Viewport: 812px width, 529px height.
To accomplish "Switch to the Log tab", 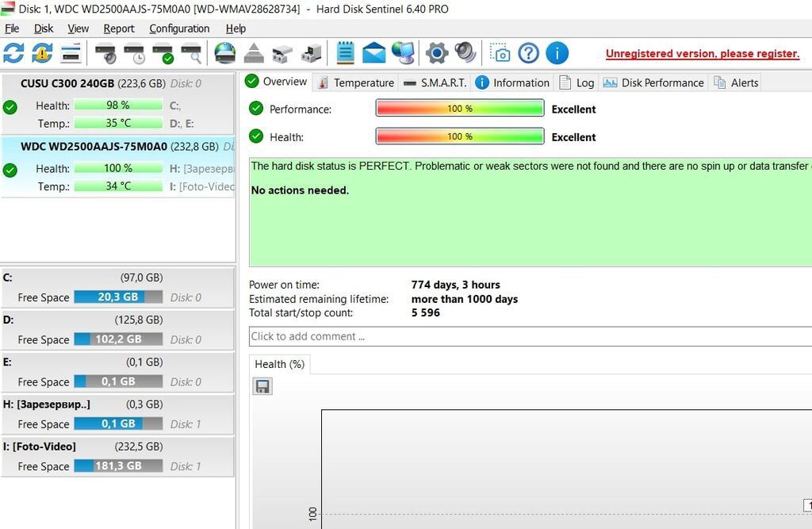I will 576,83.
